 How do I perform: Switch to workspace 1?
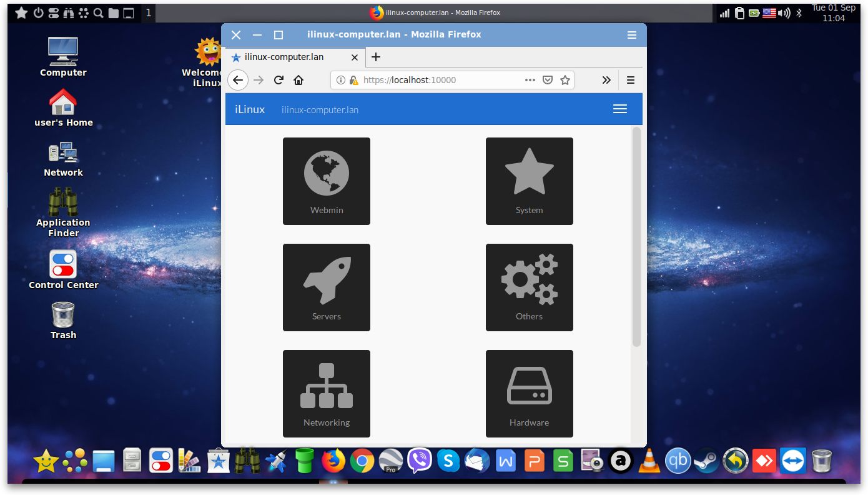pyautogui.click(x=148, y=12)
